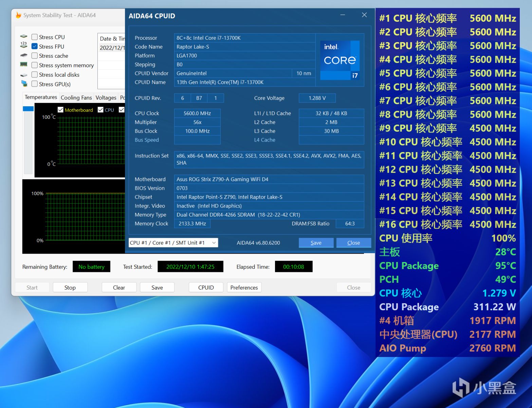Click the Processor name field value
The image size is (532, 408).
tap(245, 38)
